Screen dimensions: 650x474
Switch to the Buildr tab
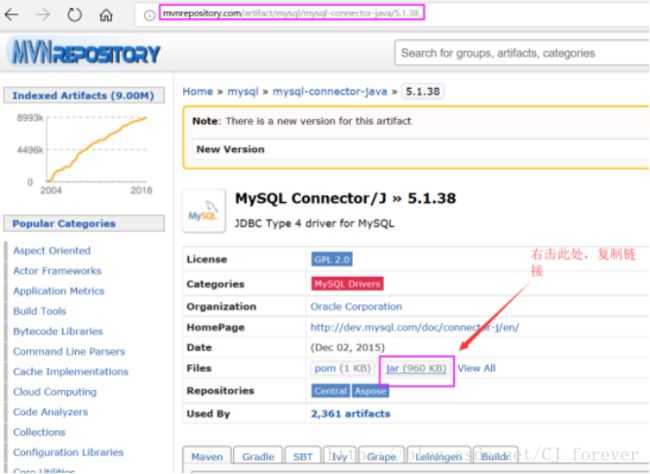pyautogui.click(x=495, y=457)
